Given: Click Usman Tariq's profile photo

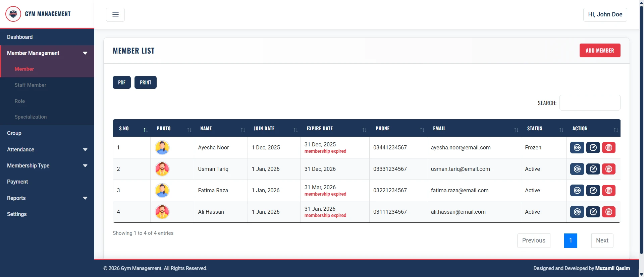Looking at the screenshot, I should click(x=162, y=169).
